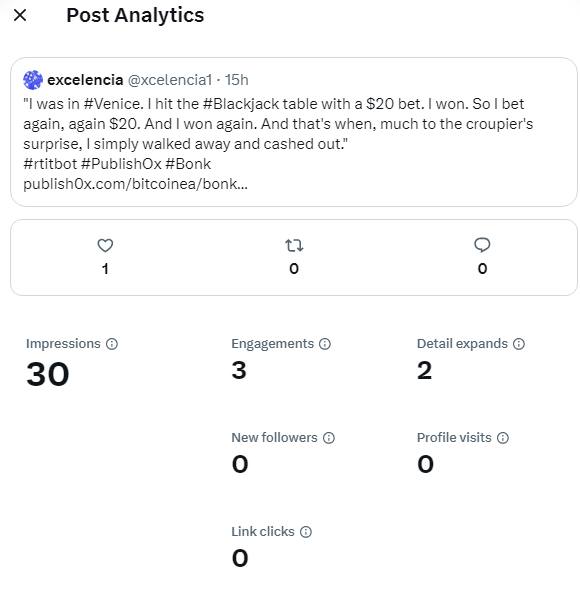Follow the #Blackjack hashtag
Screen dimensions: 580x601
241,104
